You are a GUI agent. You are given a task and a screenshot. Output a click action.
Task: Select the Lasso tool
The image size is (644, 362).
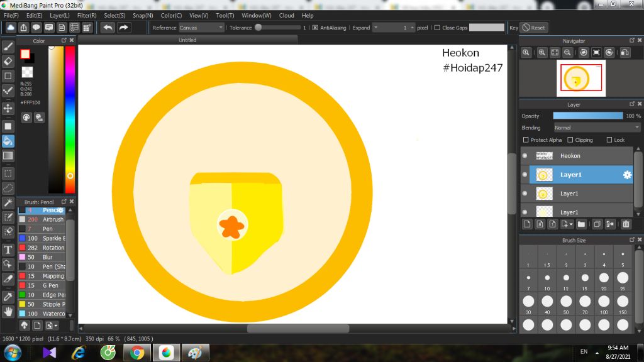click(x=8, y=189)
